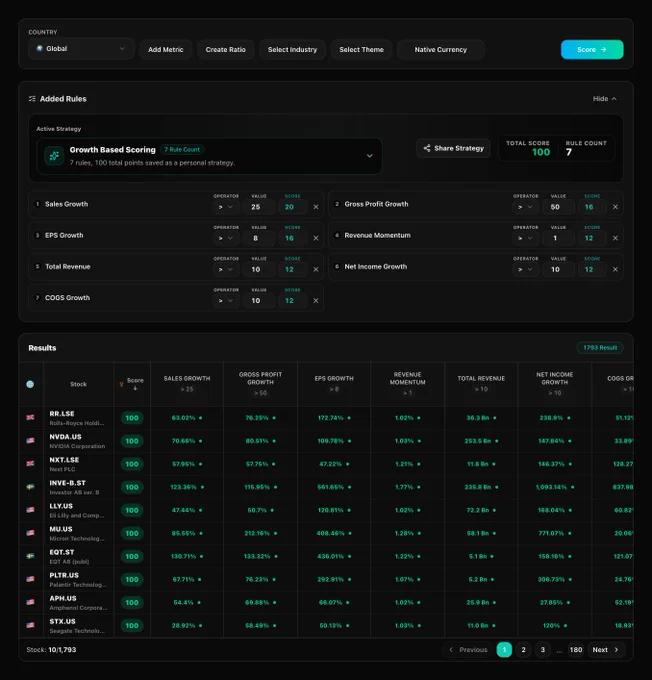652x680 pixels.
Task: Open the MU.US stock row
Action: tap(326, 533)
